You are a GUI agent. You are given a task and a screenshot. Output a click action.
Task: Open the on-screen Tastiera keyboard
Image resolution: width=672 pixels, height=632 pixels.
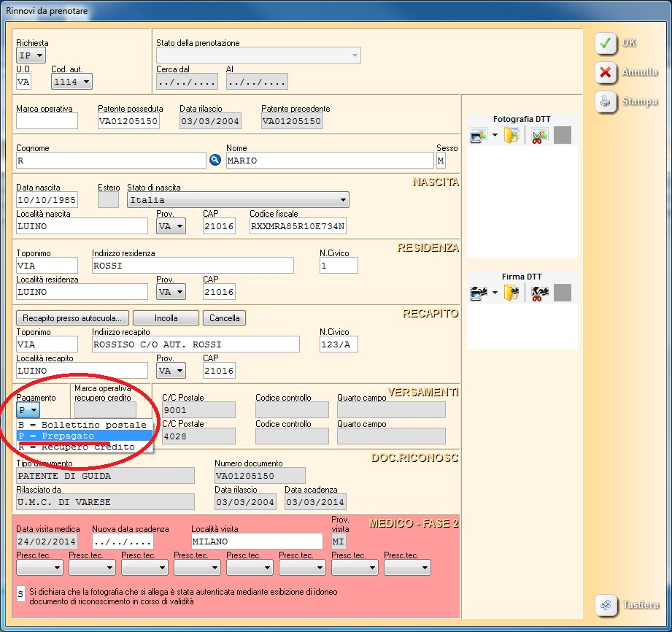[628, 605]
